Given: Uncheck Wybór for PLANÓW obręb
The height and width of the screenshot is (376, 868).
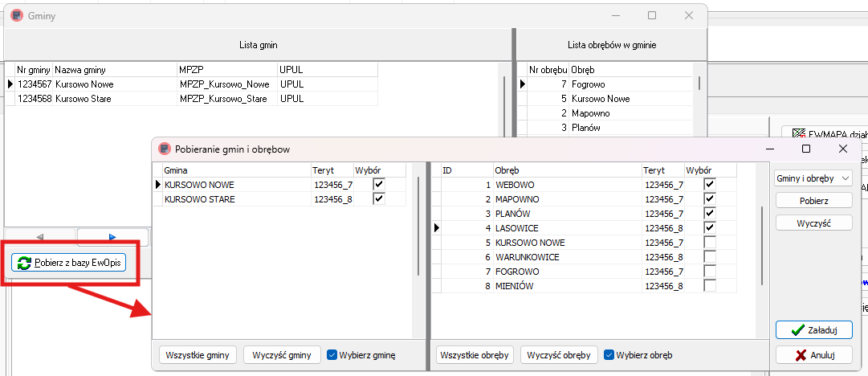Looking at the screenshot, I should tap(710, 213).
